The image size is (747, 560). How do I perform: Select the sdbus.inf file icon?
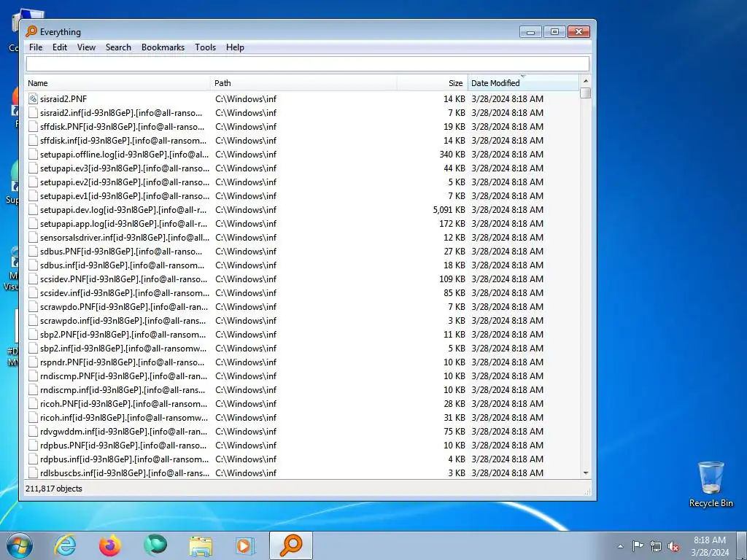pos(33,265)
